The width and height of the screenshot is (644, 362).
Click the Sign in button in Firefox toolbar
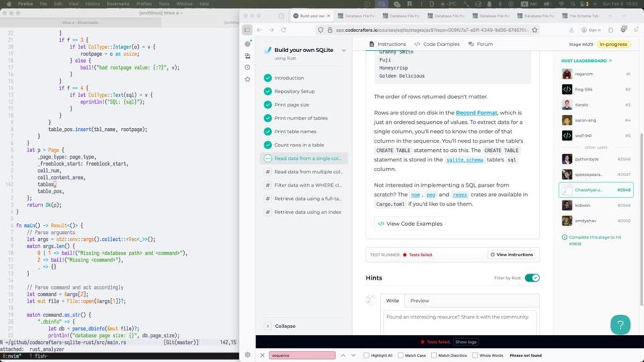click(x=591, y=30)
